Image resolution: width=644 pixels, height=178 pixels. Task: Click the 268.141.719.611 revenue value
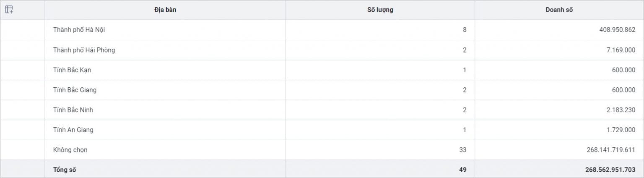[612, 150]
